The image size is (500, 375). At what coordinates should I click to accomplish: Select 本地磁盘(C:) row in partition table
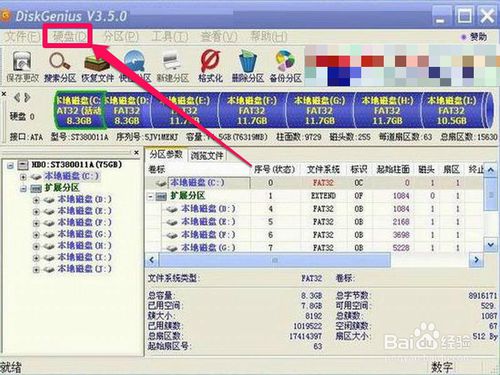click(x=314, y=183)
